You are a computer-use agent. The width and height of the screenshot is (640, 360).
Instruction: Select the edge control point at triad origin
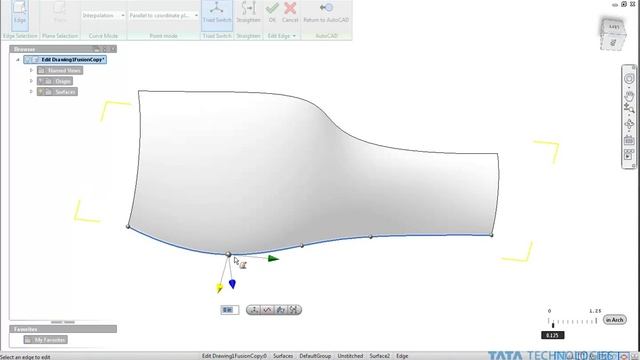click(x=228, y=254)
